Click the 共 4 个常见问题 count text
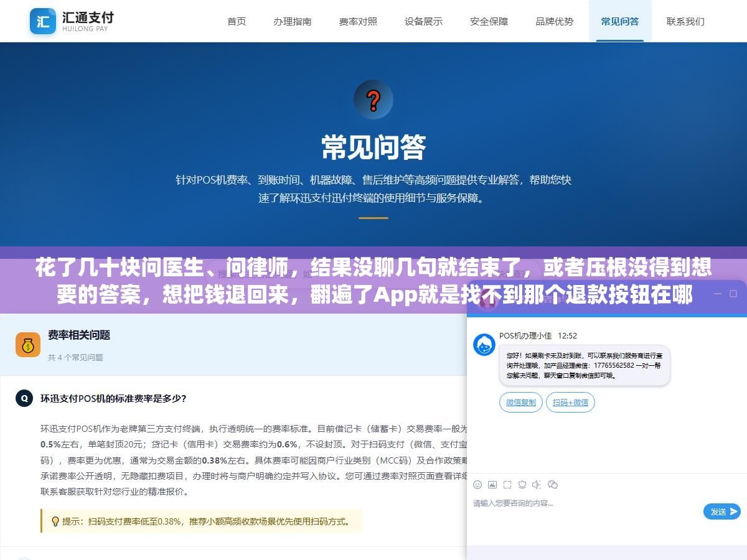Viewport: 747px width, 560px height. tap(75, 357)
